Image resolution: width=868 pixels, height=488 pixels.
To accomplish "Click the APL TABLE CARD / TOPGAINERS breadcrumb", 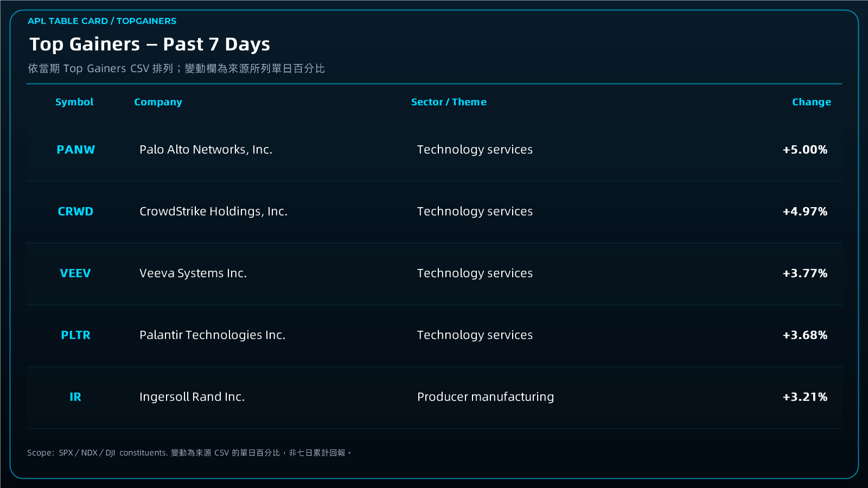I will [102, 21].
